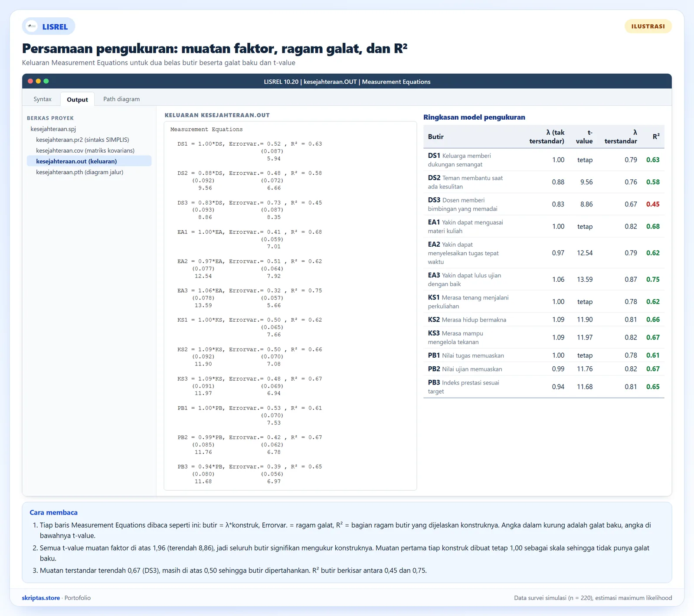Select the DS3 row in summary table
This screenshot has width=694, height=616.
coord(543,204)
